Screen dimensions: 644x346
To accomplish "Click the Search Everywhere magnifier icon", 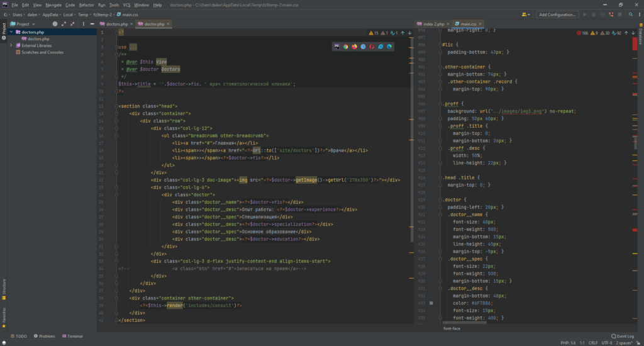I will [x=631, y=14].
